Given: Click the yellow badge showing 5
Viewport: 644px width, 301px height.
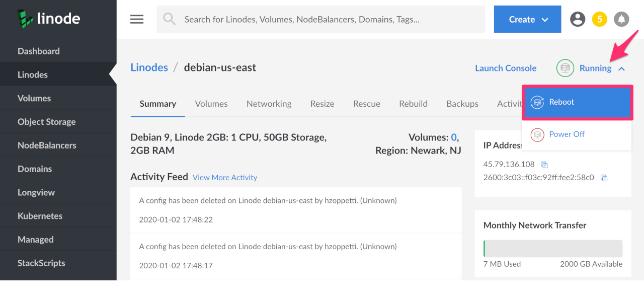Looking at the screenshot, I should click(x=599, y=19).
